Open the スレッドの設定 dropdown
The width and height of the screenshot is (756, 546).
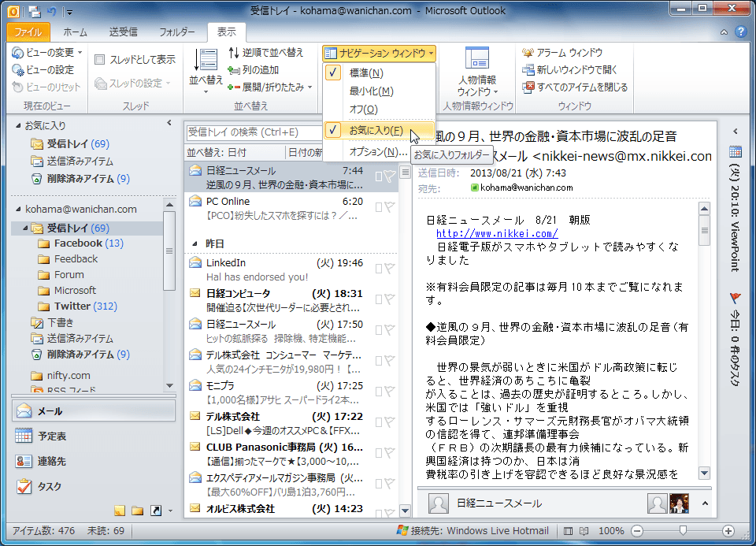pyautogui.click(x=132, y=83)
